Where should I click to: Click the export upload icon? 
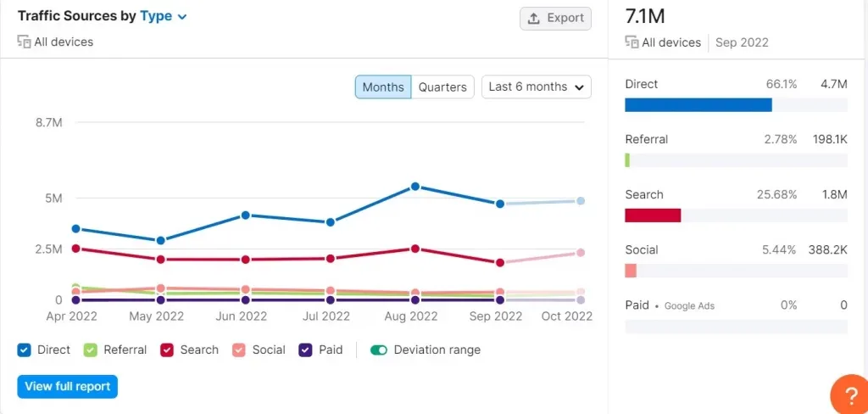pyautogui.click(x=534, y=19)
